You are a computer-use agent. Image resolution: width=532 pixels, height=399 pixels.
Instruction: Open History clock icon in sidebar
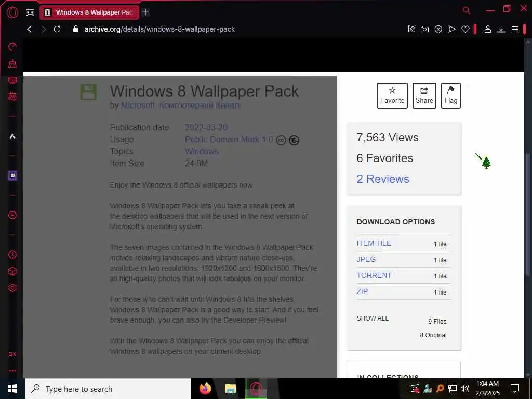(x=12, y=255)
